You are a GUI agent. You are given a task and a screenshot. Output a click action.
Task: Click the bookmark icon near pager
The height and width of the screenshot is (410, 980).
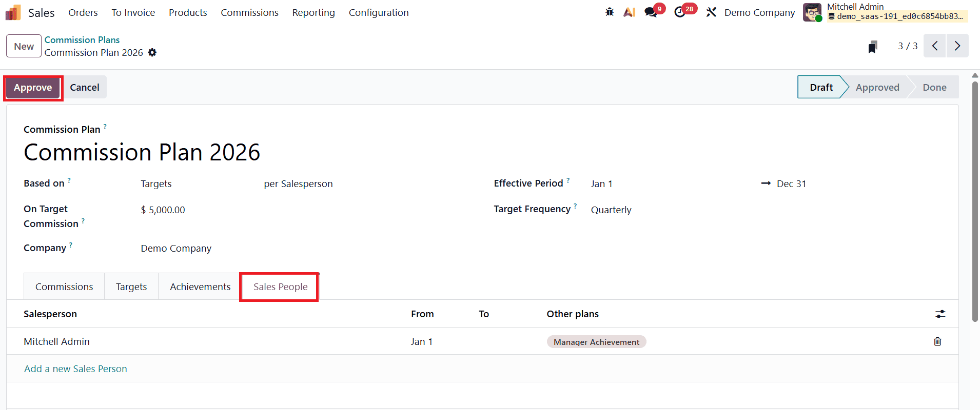point(873,47)
